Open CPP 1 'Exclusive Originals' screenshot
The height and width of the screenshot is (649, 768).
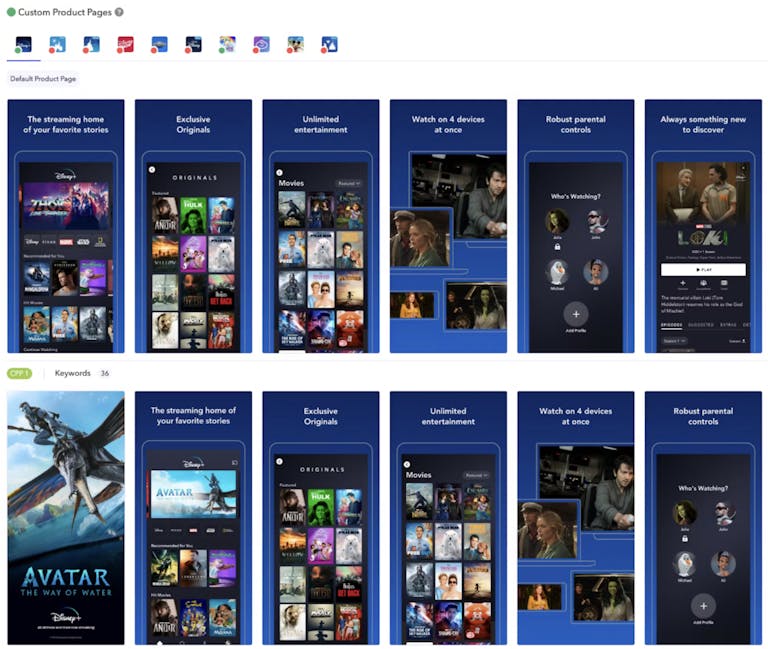pyautogui.click(x=321, y=518)
